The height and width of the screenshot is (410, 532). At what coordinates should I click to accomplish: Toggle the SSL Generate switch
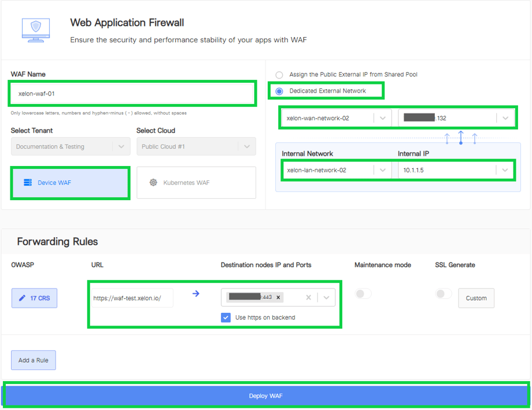coord(444,294)
